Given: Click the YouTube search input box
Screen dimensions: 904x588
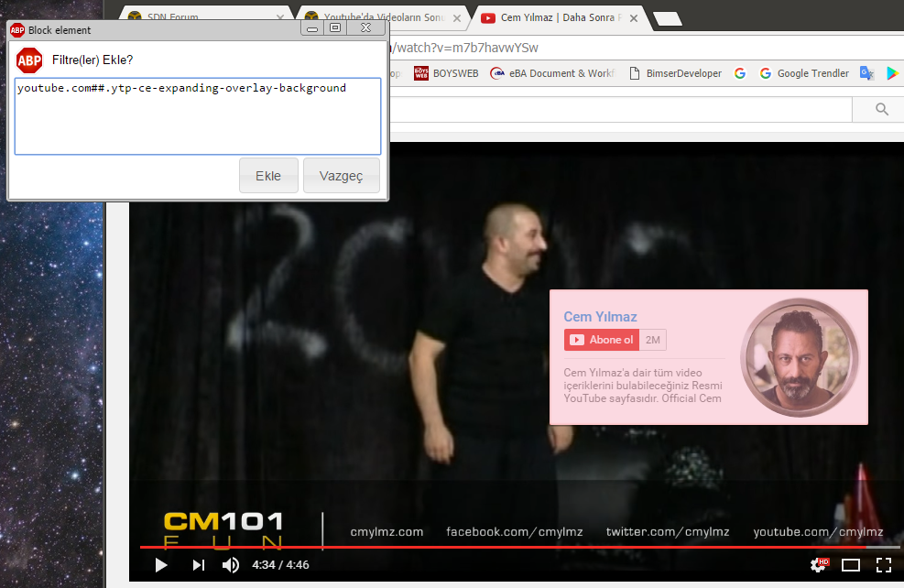Looking at the screenshot, I should click(x=621, y=109).
